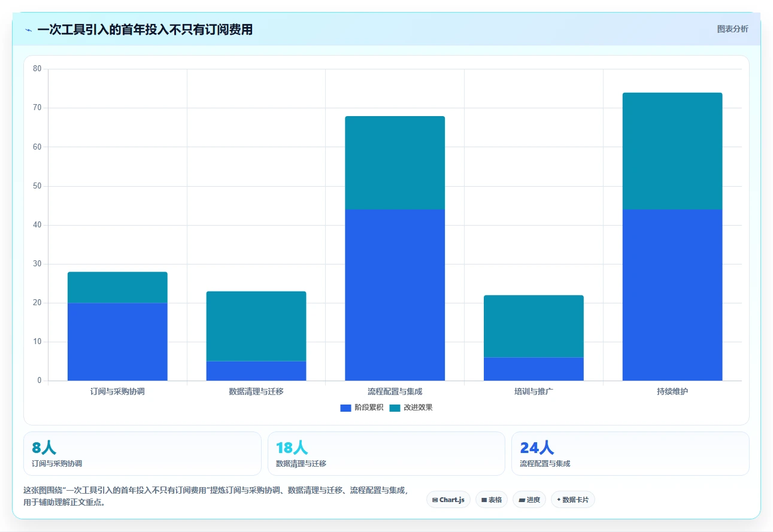Click the x-axis label 持续维护

pyautogui.click(x=672, y=391)
